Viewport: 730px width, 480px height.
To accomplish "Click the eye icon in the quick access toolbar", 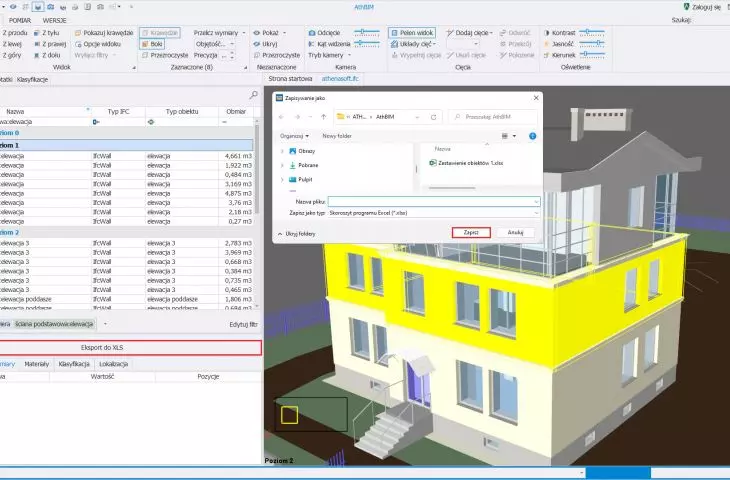I will [x=13, y=7].
